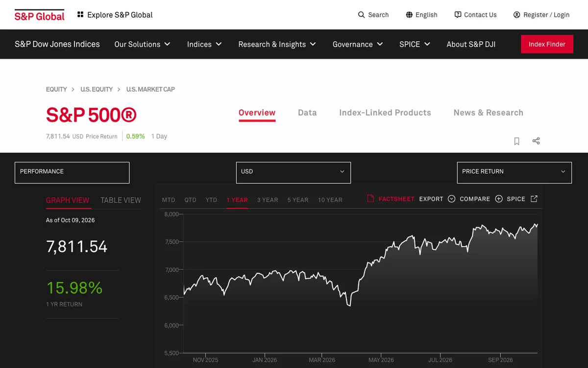588x368 pixels.
Task: Expand the Governance menu
Action: click(x=358, y=44)
